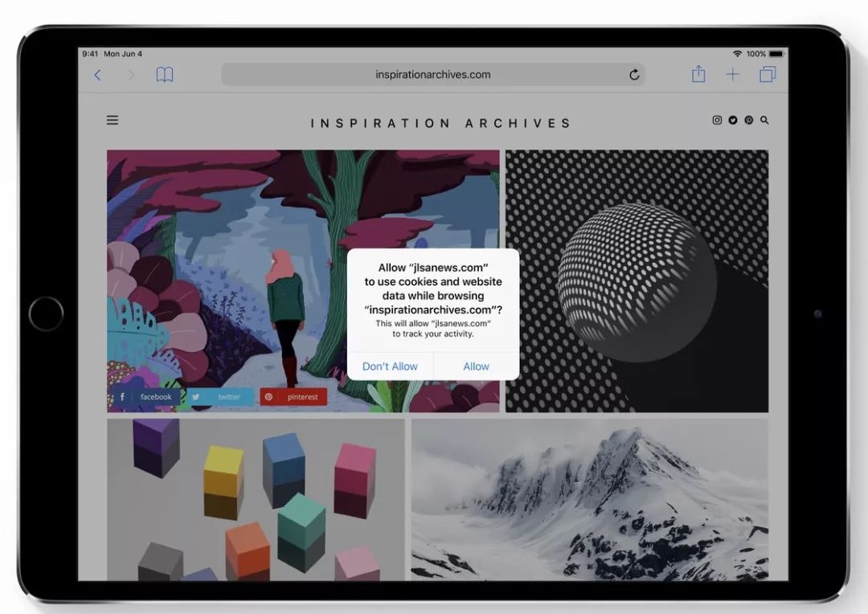Image resolution: width=868 pixels, height=614 pixels.
Task: Go back with Safari's back arrow
Action: (97, 75)
